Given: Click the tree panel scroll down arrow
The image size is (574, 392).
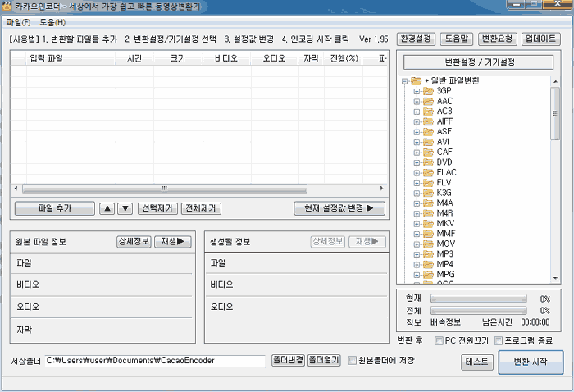Looking at the screenshot, I should pyautogui.click(x=555, y=279).
